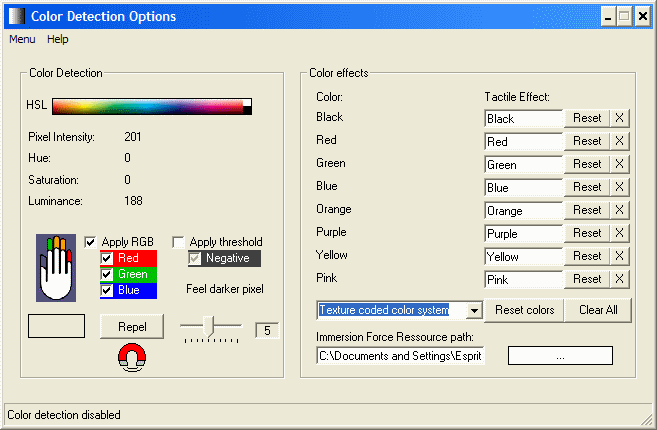Viewport: 657px width, 430px height.
Task: Clear the Purple tactile effect with its X
Action: click(x=619, y=233)
